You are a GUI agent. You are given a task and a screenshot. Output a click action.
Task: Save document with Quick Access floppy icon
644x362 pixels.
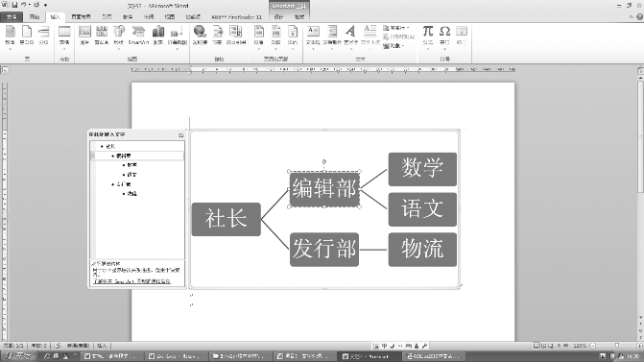pos(14,5)
